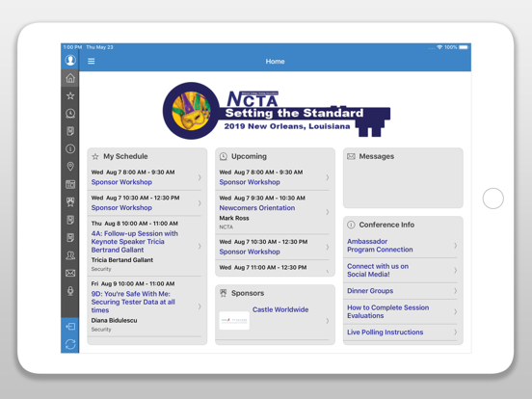Screen dimensions: 532x399
Task: Expand chevron for How to Complete Session Evaluations
Action: pyautogui.click(x=455, y=311)
